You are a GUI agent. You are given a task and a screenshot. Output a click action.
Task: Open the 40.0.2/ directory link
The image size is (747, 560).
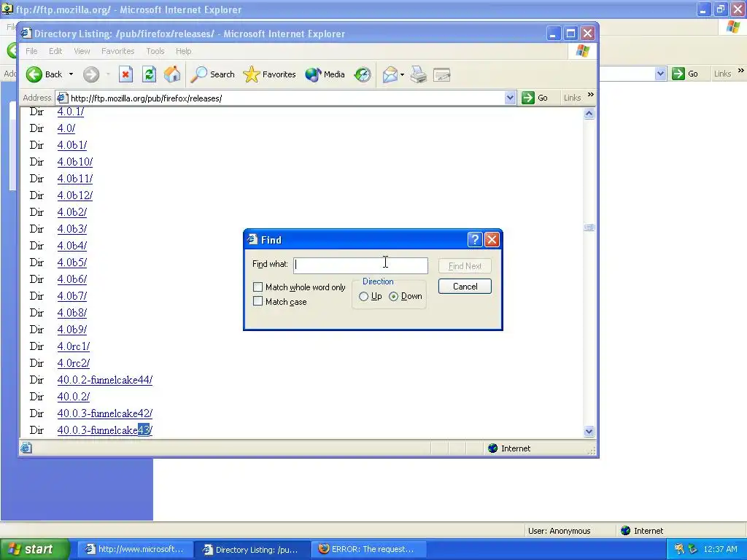74,397
